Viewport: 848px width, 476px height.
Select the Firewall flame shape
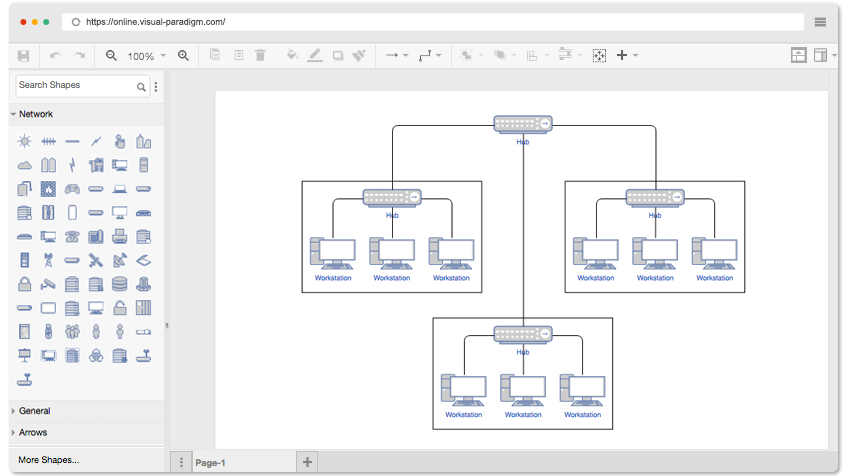point(48,189)
